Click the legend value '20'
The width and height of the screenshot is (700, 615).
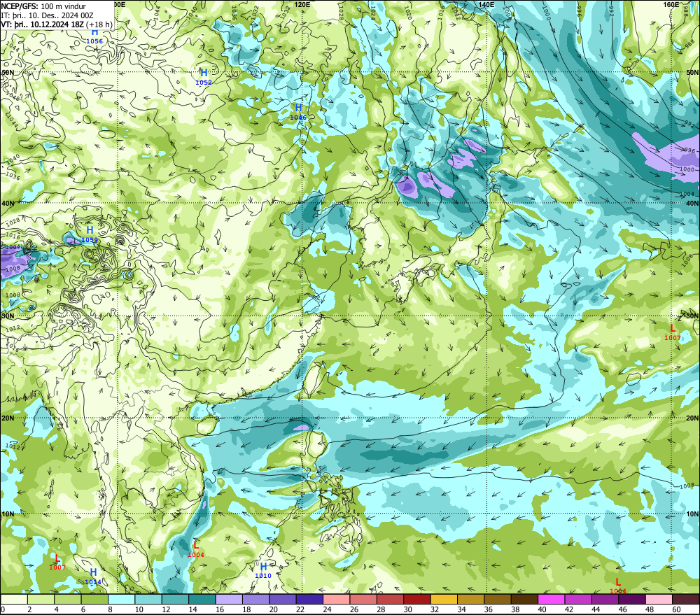coord(273,609)
